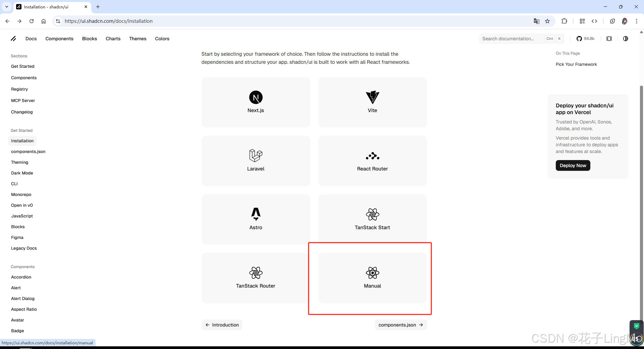This screenshot has width=644, height=349.
Task: Open the Monorepo sidebar link
Action: tap(21, 195)
